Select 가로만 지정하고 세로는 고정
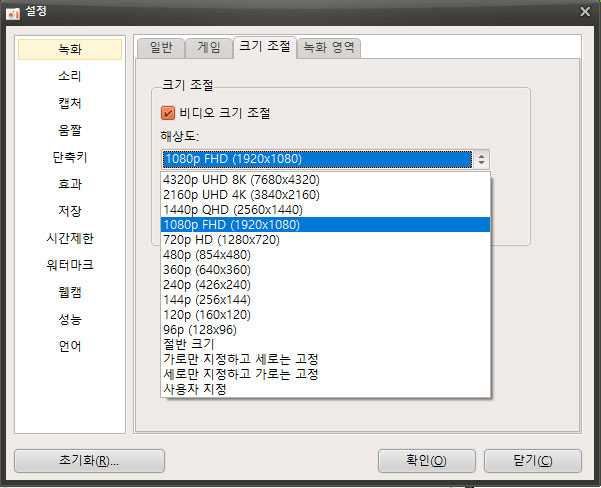This screenshot has width=601, height=488. pyautogui.click(x=325, y=359)
